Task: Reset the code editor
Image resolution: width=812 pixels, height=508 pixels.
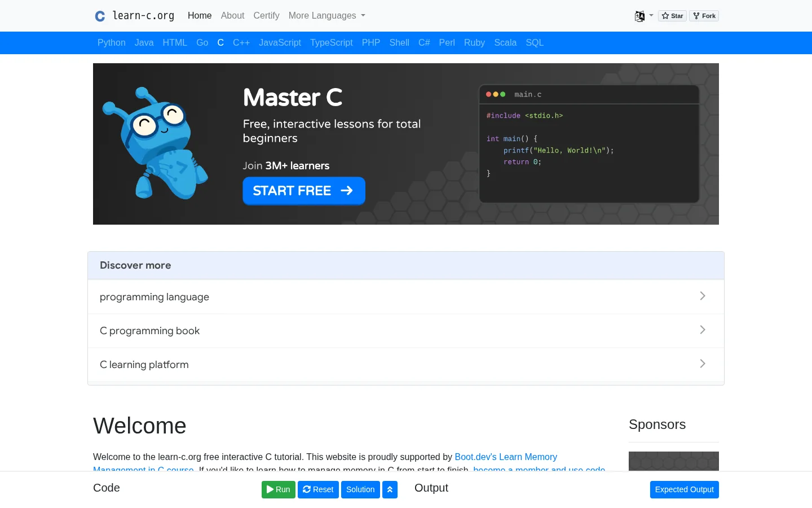Action: [318, 489]
